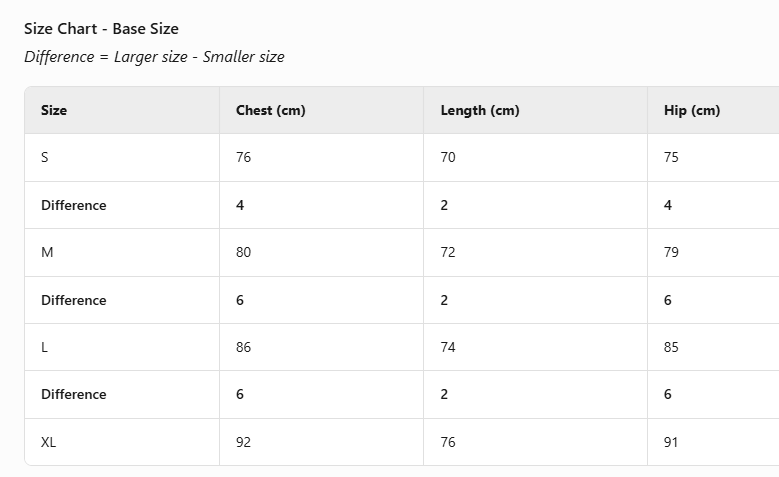Select chest value 86 for size L
Viewport: 779px width, 477px height.
click(x=244, y=347)
